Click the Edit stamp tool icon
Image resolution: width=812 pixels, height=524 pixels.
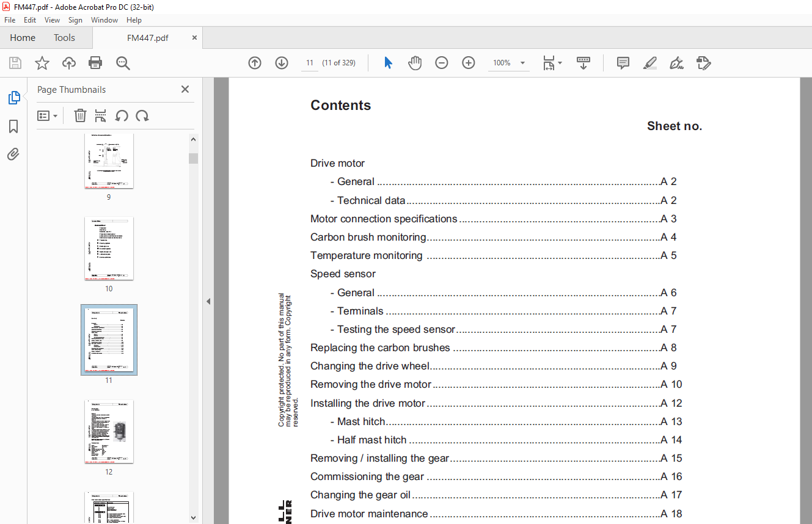[704, 63]
